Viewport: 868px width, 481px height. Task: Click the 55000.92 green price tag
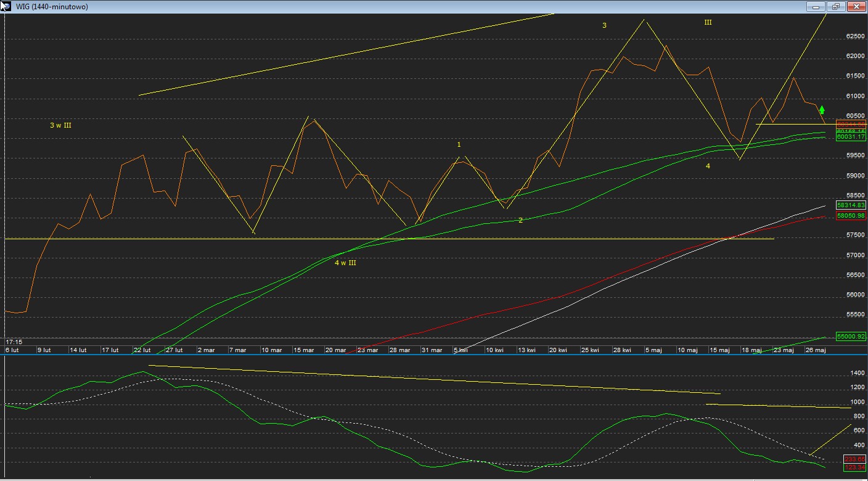click(851, 337)
